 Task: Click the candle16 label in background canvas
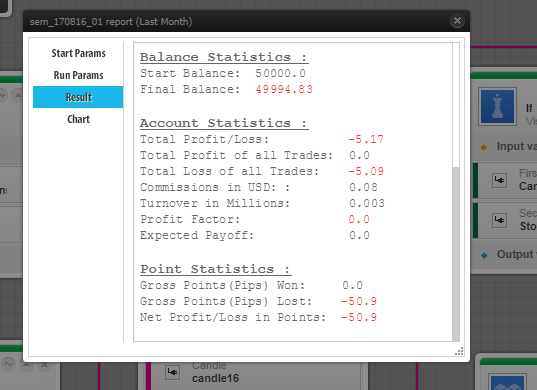pyautogui.click(x=215, y=378)
